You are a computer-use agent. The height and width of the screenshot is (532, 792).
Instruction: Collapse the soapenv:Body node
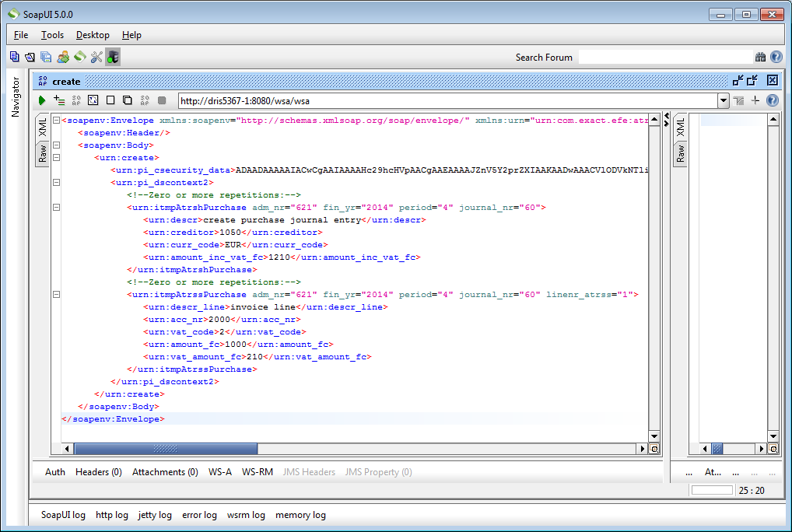click(57, 145)
